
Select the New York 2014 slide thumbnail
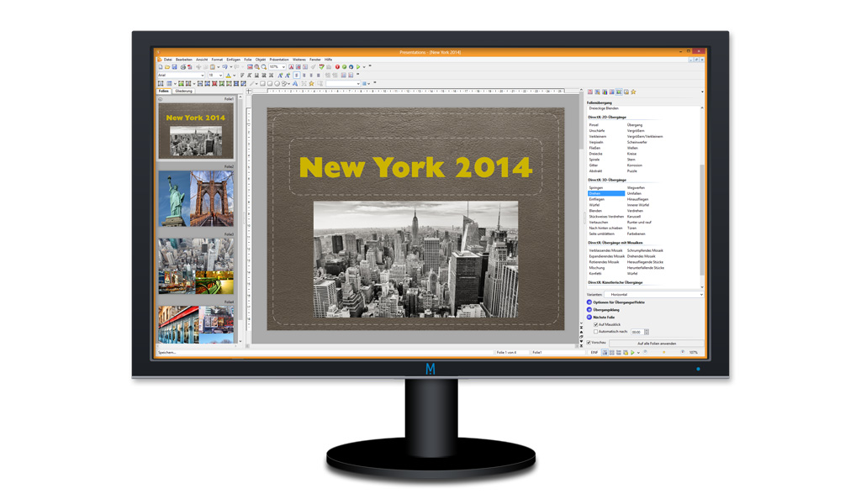[195, 131]
